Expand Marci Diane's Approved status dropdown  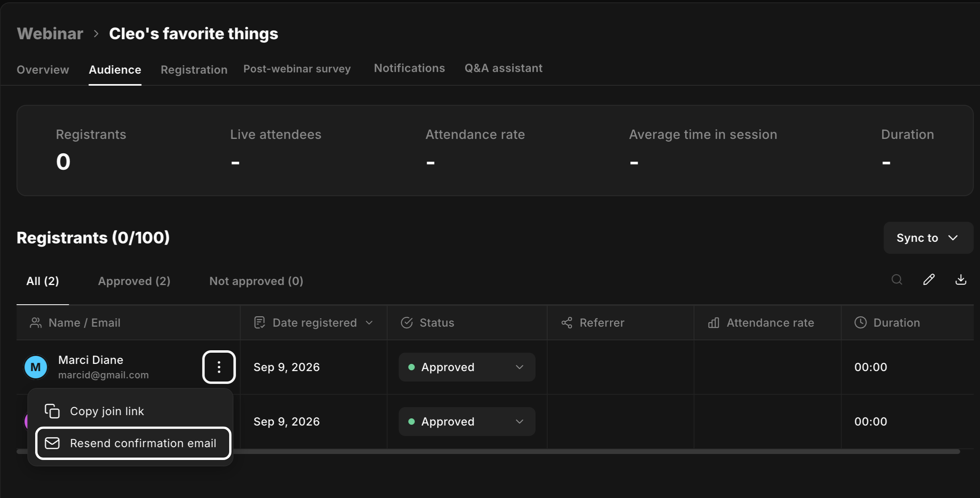pos(467,367)
